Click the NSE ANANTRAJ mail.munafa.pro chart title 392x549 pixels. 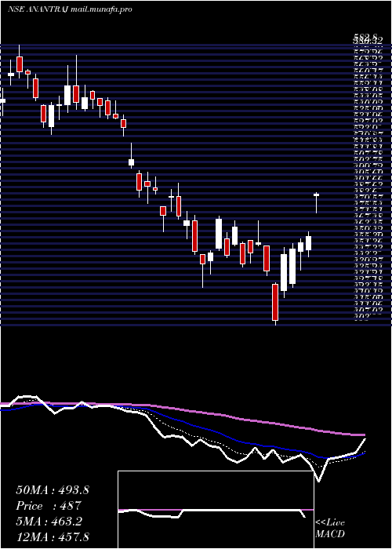coord(70,9)
